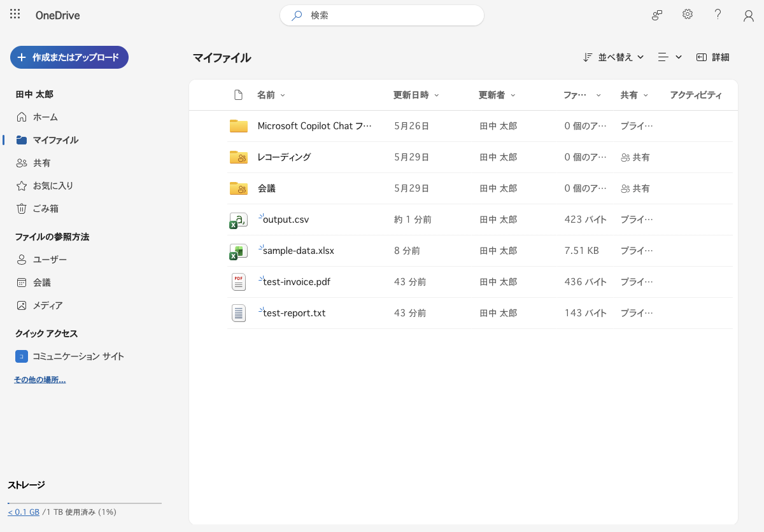Click the 約 1 分前 modified time
Viewport: 764px width, 532px height.
pyautogui.click(x=413, y=220)
